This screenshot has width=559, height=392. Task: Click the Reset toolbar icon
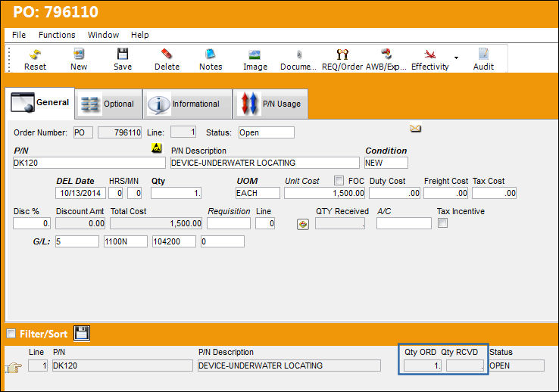tap(35, 54)
